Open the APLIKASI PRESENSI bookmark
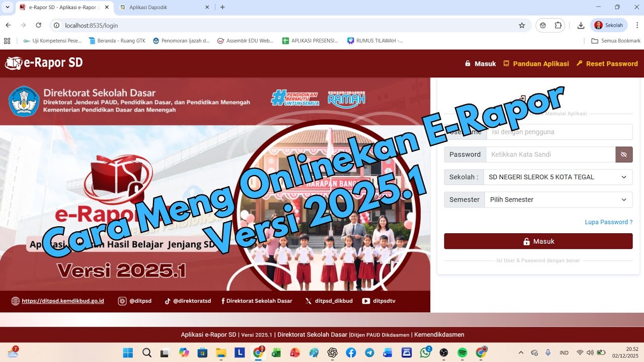The height and width of the screenshot is (362, 644). [x=310, y=41]
